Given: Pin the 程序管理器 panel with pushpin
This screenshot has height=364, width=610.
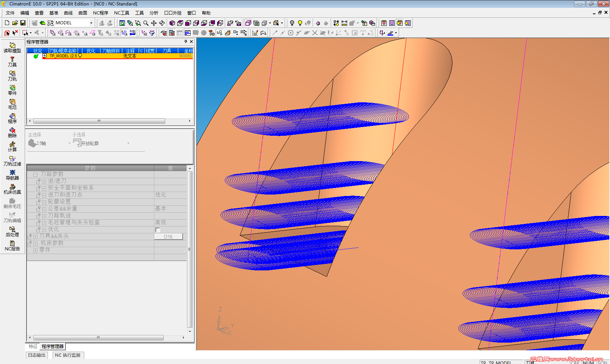Looking at the screenshot, I should click(186, 42).
